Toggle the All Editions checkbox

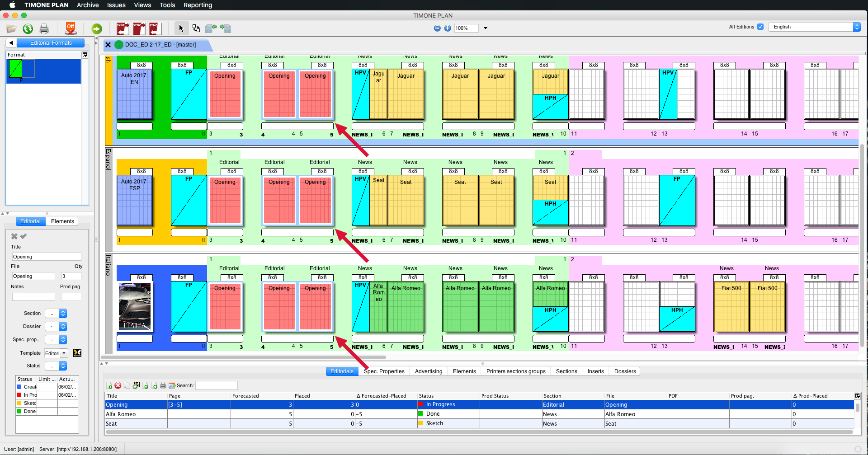tap(760, 27)
